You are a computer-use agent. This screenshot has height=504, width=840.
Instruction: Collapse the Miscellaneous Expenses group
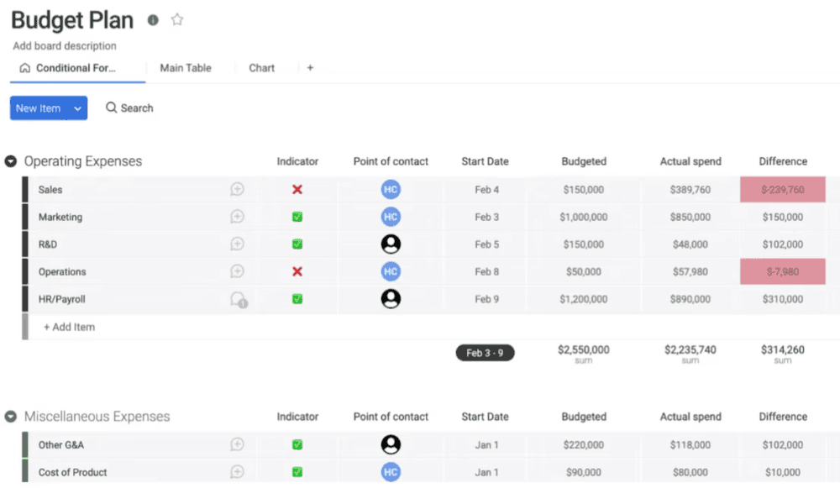(x=11, y=417)
